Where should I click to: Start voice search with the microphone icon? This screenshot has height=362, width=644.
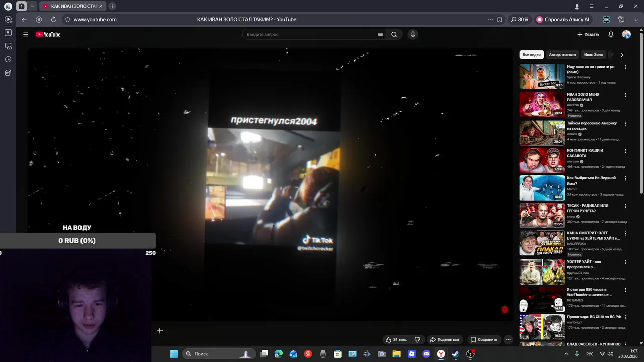pos(413,34)
